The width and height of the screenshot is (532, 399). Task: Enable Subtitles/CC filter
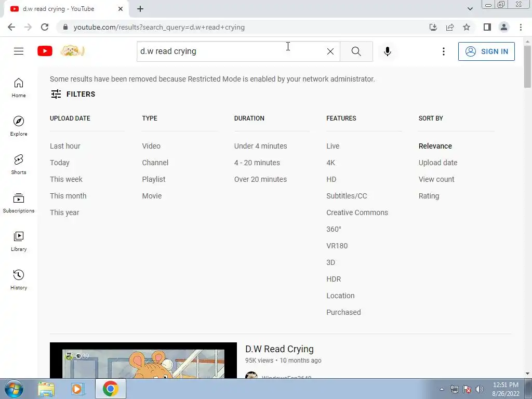pyautogui.click(x=347, y=196)
